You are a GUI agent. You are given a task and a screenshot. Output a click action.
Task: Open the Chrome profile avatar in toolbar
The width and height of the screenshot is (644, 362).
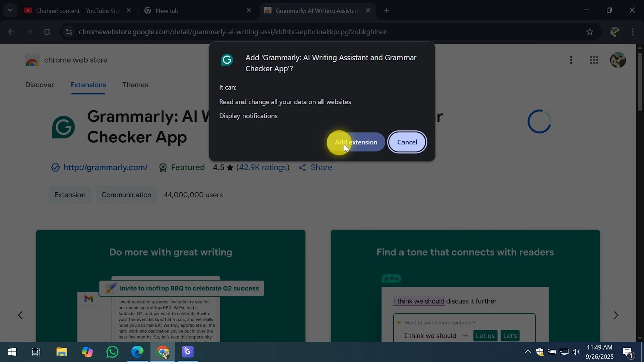click(614, 32)
